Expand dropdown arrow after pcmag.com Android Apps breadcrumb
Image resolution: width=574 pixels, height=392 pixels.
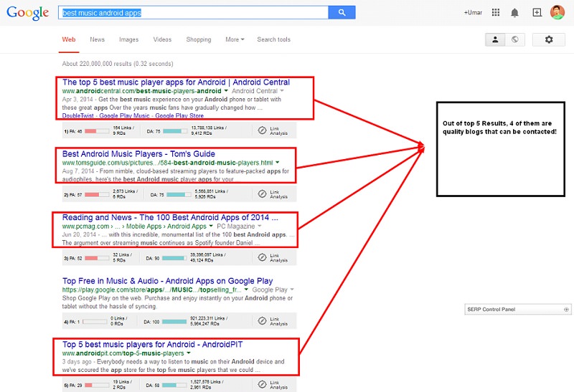(x=211, y=226)
